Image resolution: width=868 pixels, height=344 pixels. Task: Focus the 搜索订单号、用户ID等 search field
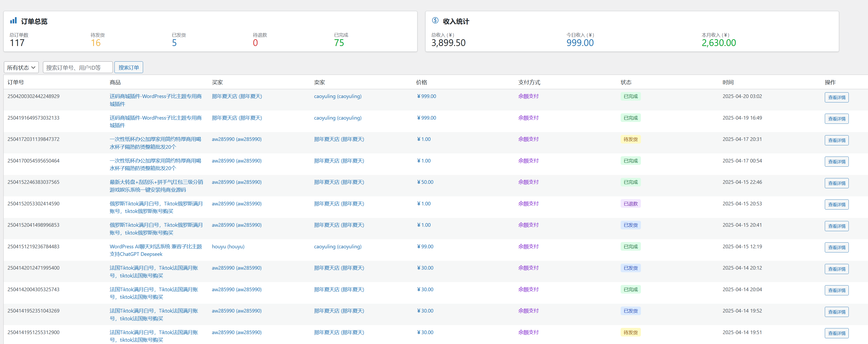[x=78, y=67]
